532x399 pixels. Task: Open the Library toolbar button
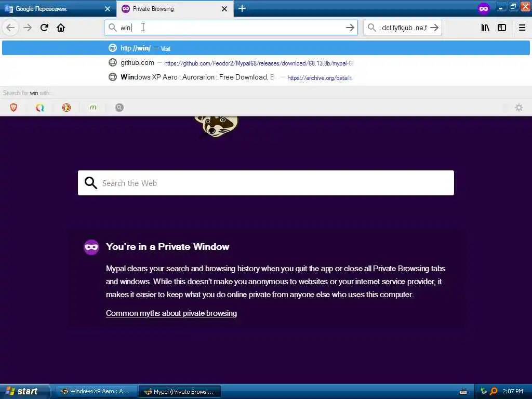click(485, 28)
